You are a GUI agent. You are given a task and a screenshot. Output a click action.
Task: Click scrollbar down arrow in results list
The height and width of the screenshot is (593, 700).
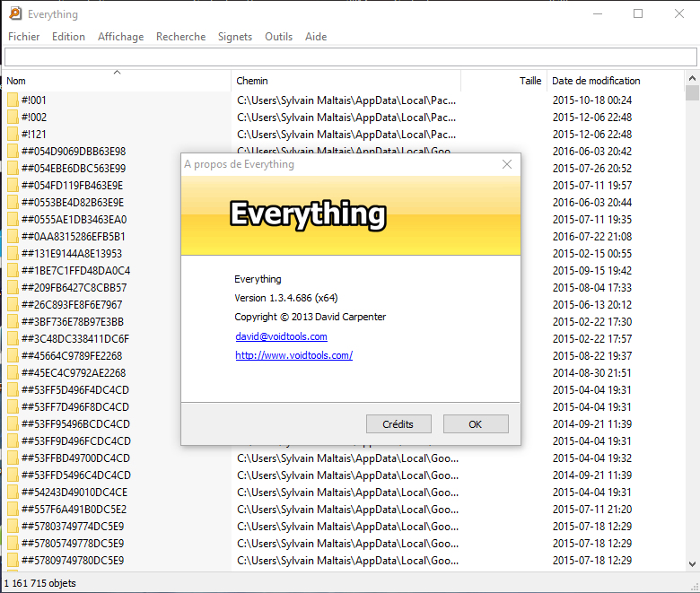tap(692, 564)
